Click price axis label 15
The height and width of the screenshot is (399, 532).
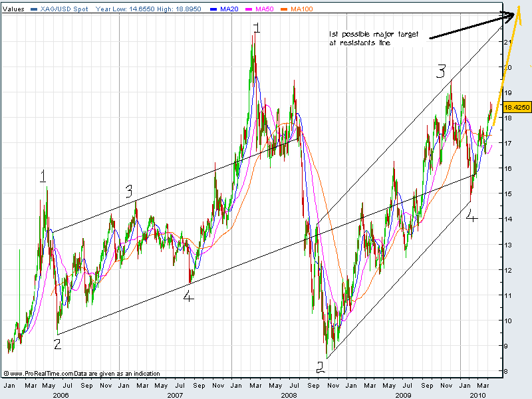tap(508, 194)
